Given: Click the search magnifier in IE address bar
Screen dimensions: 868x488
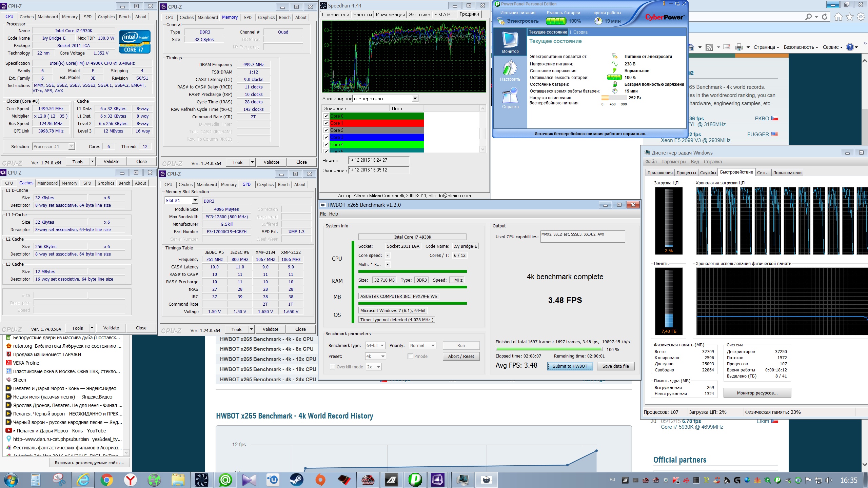Looking at the screenshot, I should pyautogui.click(x=808, y=17).
